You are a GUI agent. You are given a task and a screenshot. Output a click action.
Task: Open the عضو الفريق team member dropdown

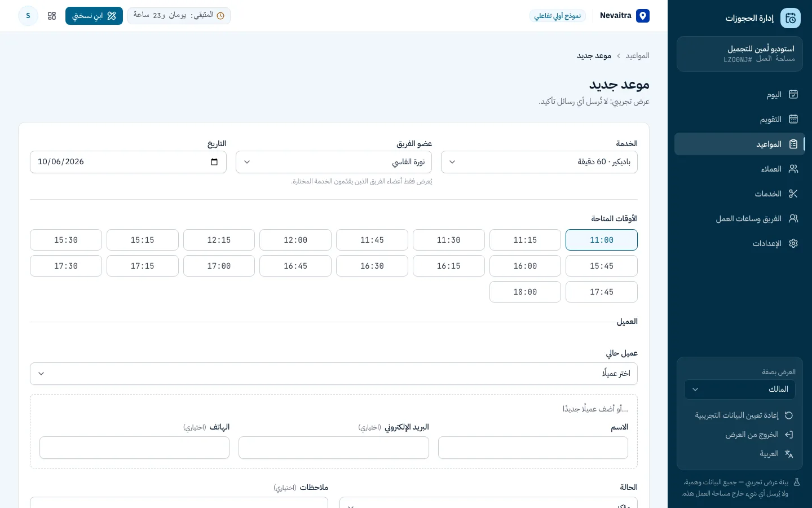pyautogui.click(x=334, y=162)
